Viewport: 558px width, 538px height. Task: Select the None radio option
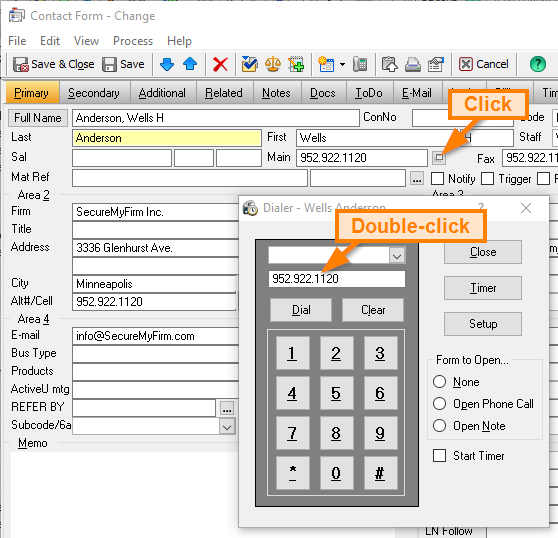pyautogui.click(x=439, y=382)
